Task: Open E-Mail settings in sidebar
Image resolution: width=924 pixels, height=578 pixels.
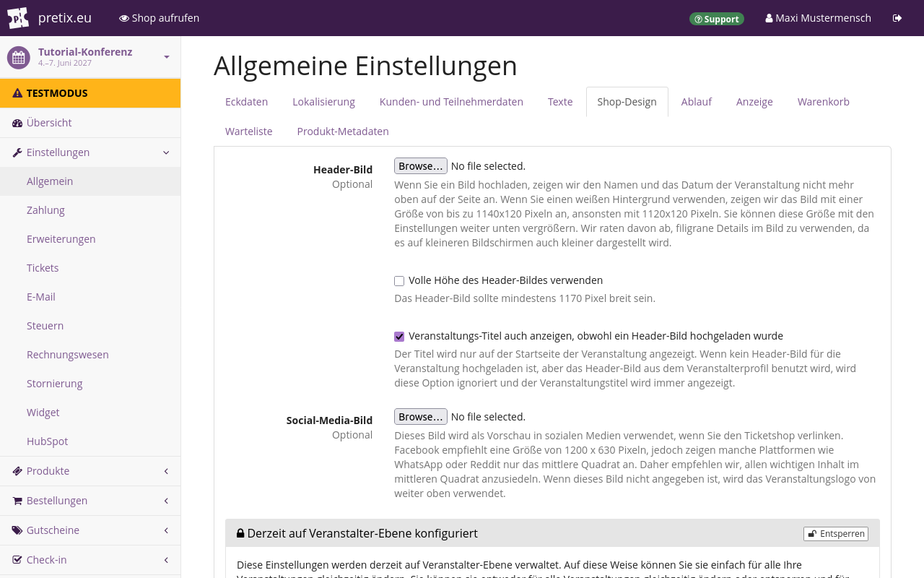Action: [90, 297]
